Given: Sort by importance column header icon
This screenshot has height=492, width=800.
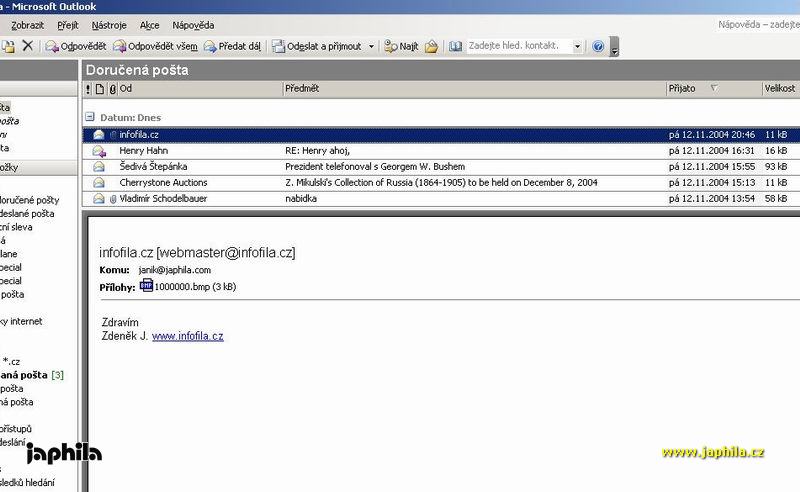Looking at the screenshot, I should pos(88,89).
